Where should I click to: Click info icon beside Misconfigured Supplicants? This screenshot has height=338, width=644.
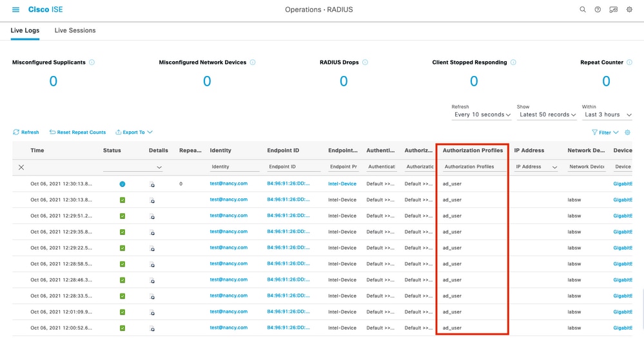coord(92,62)
